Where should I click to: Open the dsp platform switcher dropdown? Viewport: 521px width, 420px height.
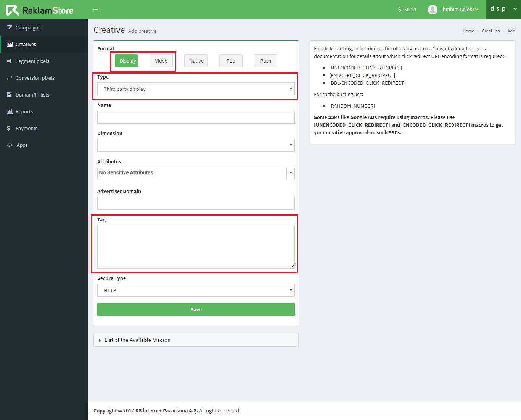pyautogui.click(x=503, y=10)
